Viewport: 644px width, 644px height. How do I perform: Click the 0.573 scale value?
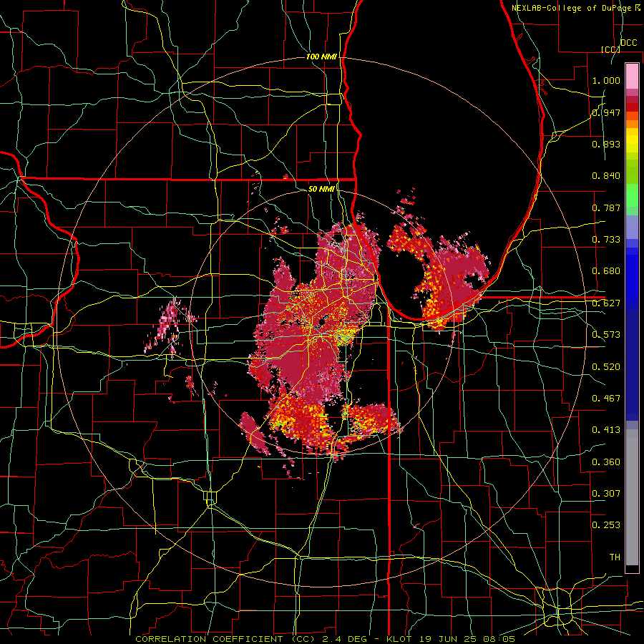point(606,335)
